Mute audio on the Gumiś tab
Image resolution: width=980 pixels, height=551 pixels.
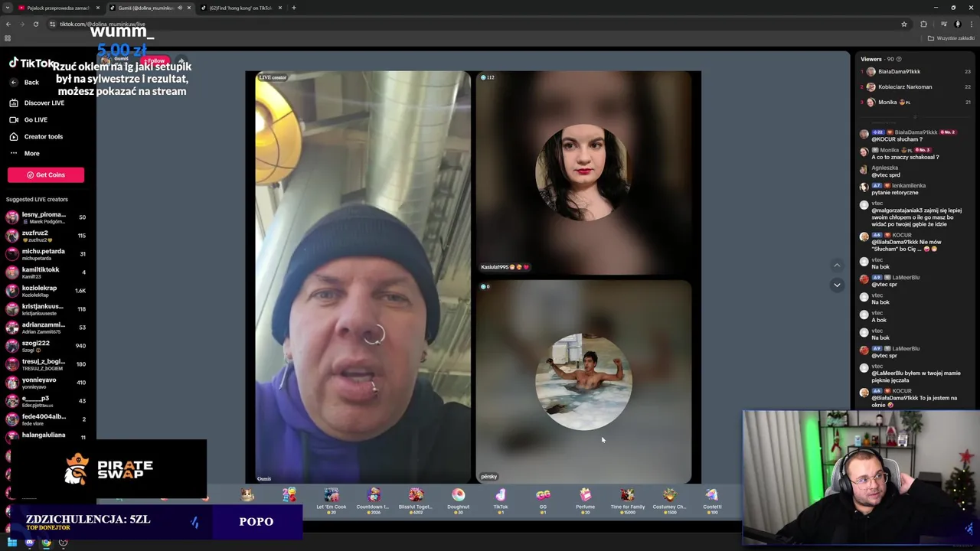(x=180, y=8)
